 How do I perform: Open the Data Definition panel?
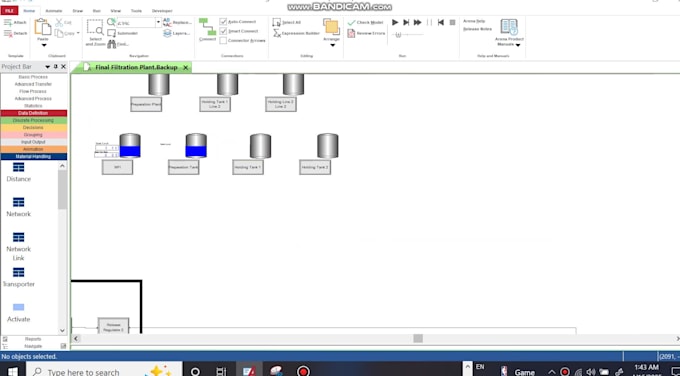(33, 113)
